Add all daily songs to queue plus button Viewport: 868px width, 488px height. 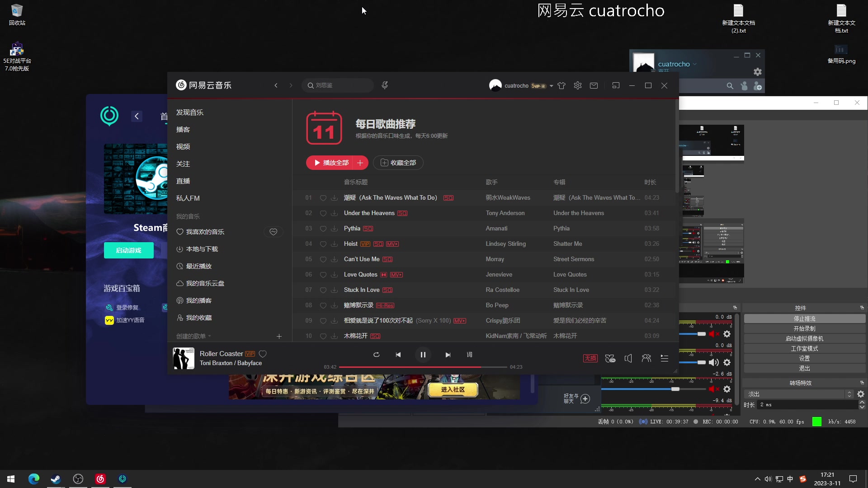(360, 163)
